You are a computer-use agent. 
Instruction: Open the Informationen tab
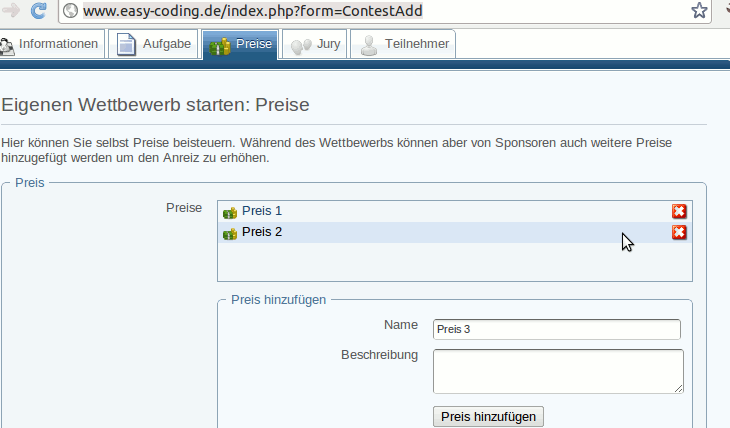click(51, 44)
